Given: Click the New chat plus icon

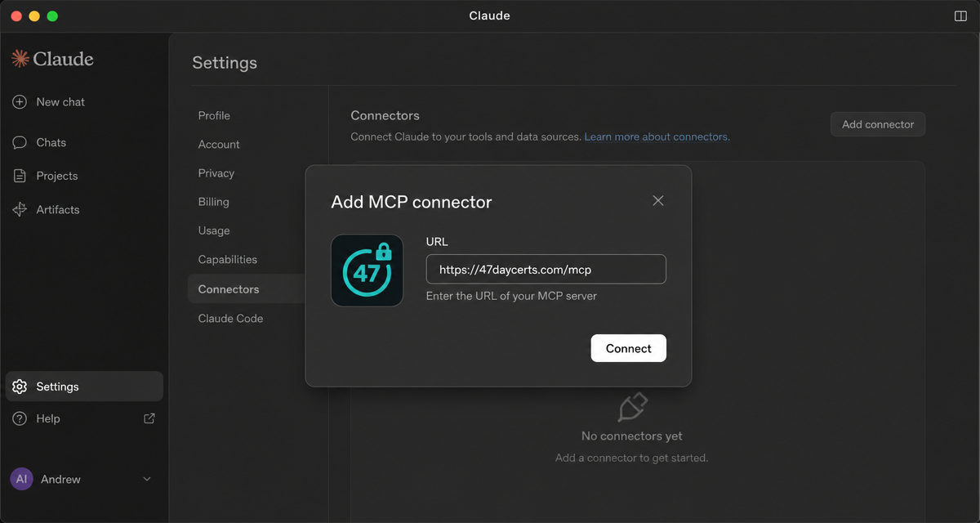Looking at the screenshot, I should coord(20,102).
